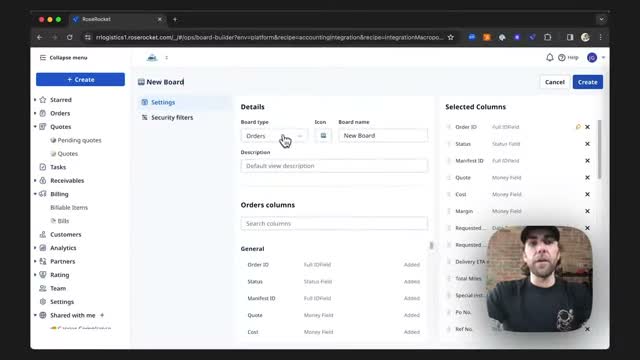Collapse Shared with me section

[x=35, y=315]
